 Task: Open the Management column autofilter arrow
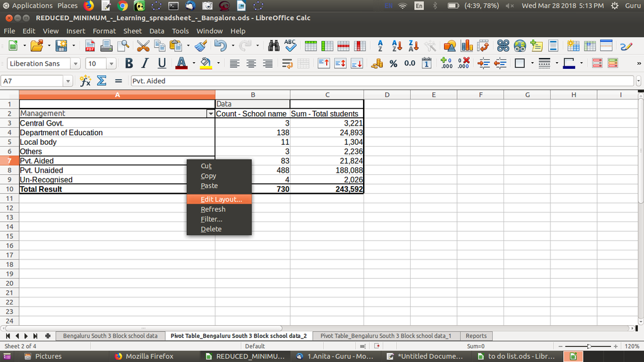pos(210,113)
